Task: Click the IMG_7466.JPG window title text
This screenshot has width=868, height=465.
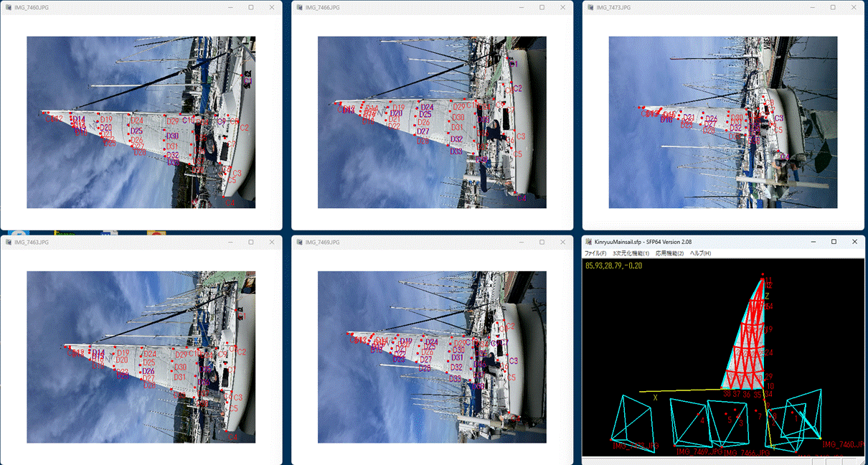Action: click(x=322, y=7)
